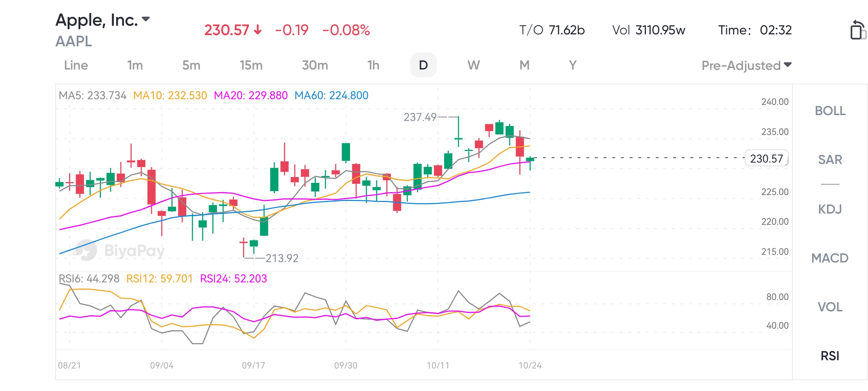
Task: Click the Vol 3110.95w volume value
Action: tap(649, 30)
